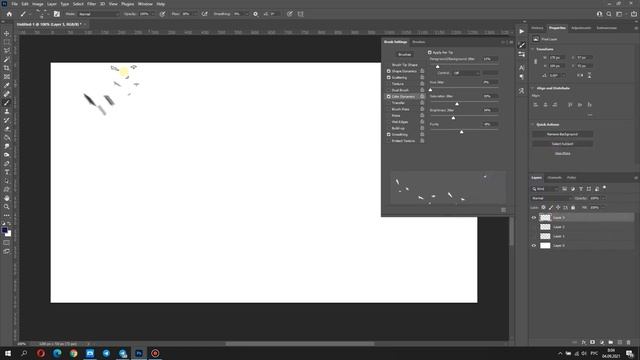Select the Eyedropper tool
The height and width of the screenshot is (360, 640).
coord(7,85)
